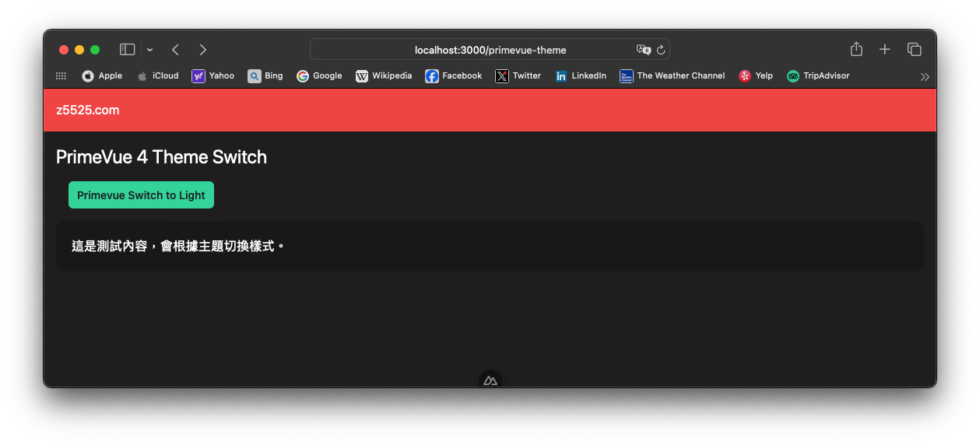Open a new tab with plus icon
The image size is (980, 445).
[884, 50]
